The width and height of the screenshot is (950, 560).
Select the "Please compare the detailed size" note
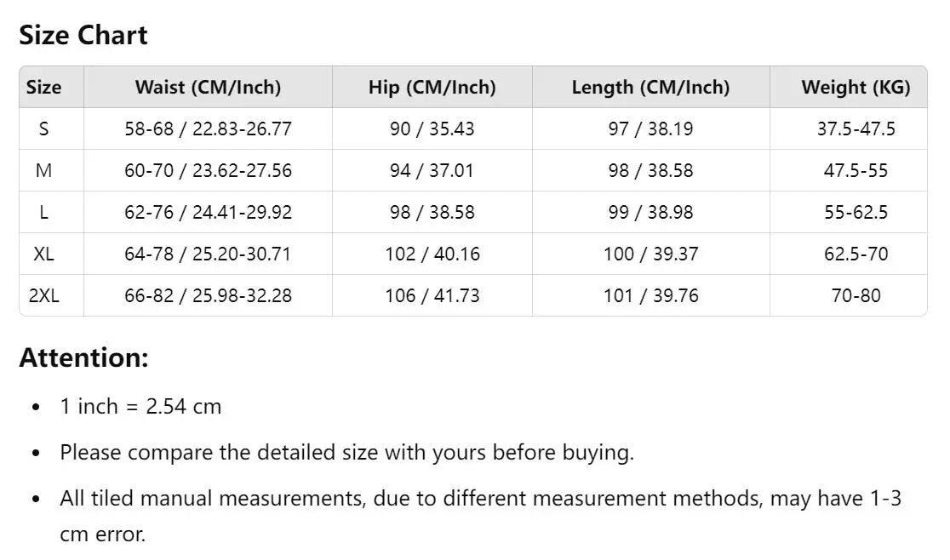coord(346,452)
